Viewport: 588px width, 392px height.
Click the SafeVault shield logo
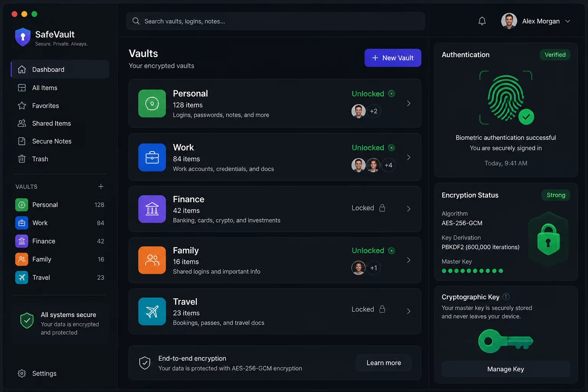(23, 37)
